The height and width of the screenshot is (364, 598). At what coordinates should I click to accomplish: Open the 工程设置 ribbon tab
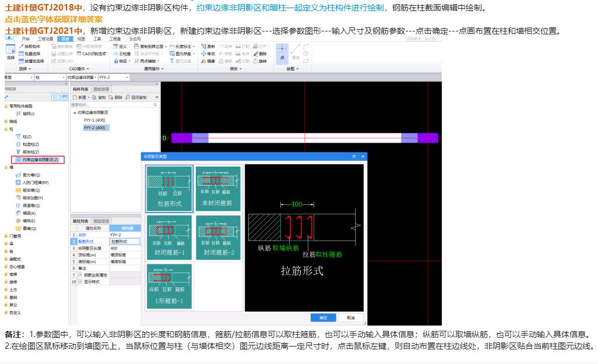[x=45, y=39]
